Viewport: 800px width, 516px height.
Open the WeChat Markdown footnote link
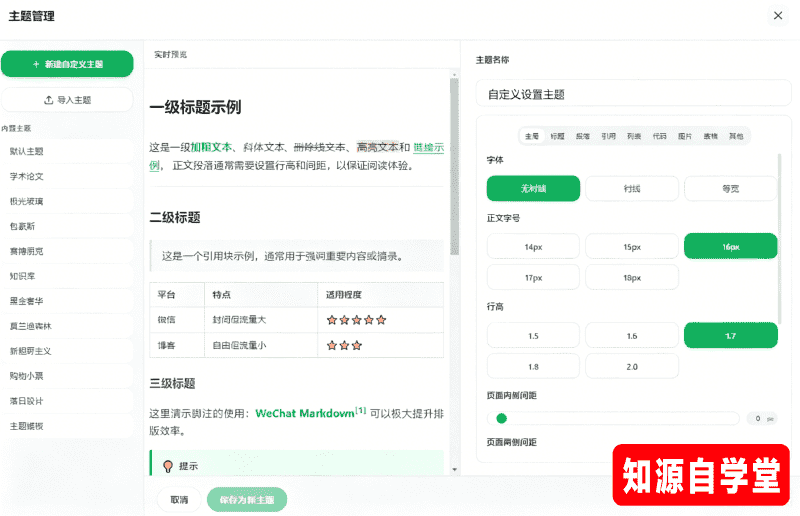[305, 413]
